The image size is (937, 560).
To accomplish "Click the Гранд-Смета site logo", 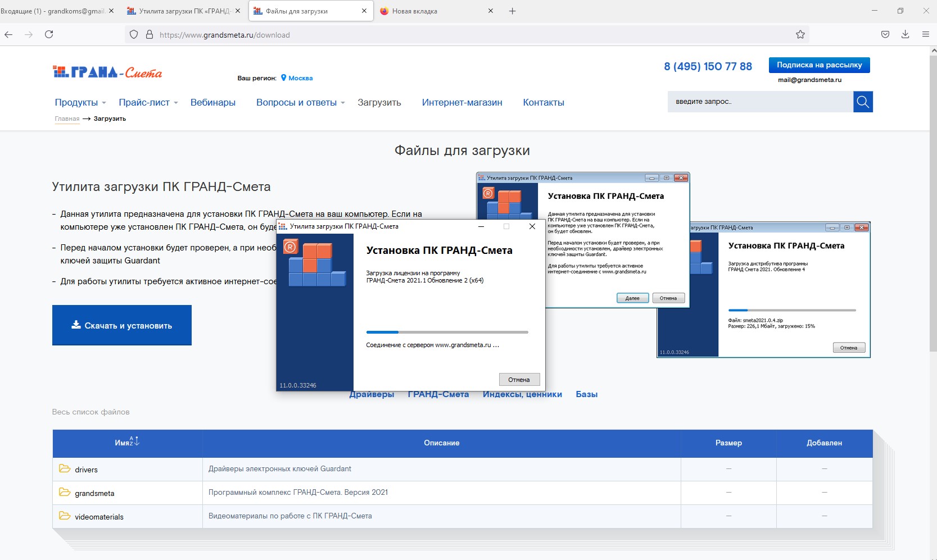I will (x=107, y=72).
